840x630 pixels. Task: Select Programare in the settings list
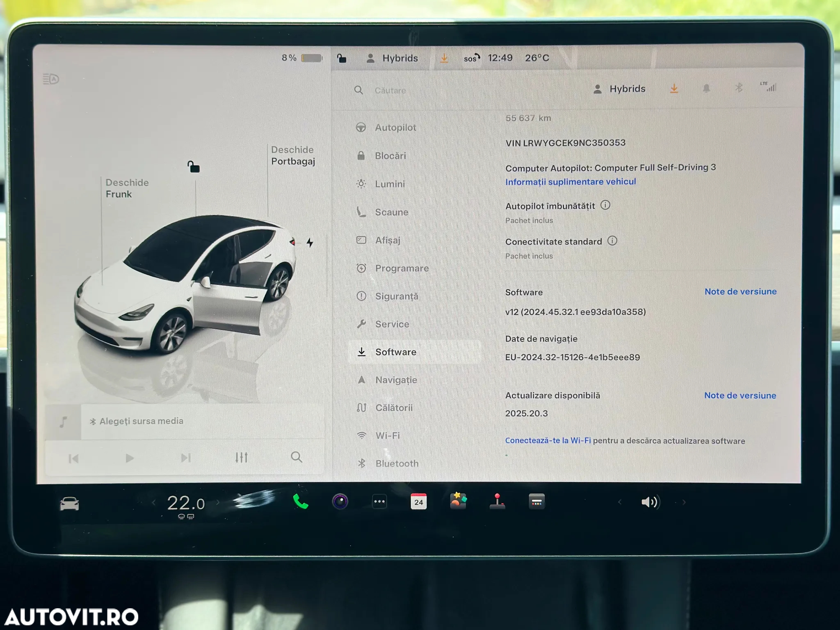(x=392, y=268)
